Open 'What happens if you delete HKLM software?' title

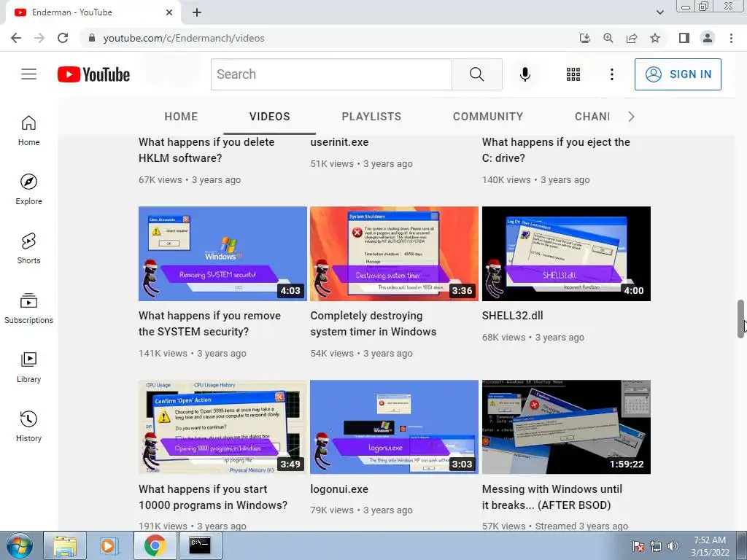pyautogui.click(x=206, y=150)
